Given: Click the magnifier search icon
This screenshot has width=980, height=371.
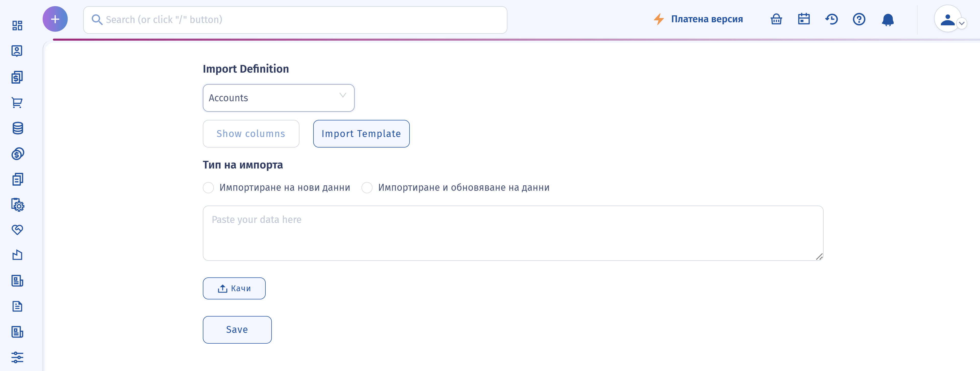Looking at the screenshot, I should tap(97, 20).
